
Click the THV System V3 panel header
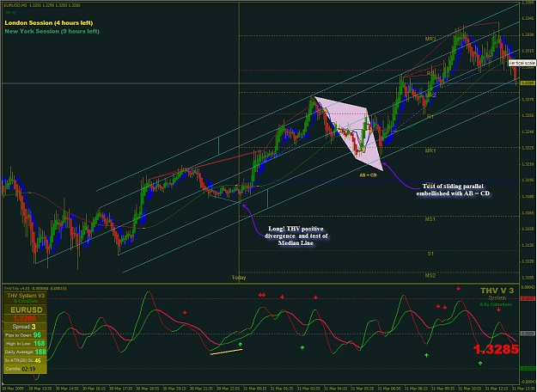(26, 296)
